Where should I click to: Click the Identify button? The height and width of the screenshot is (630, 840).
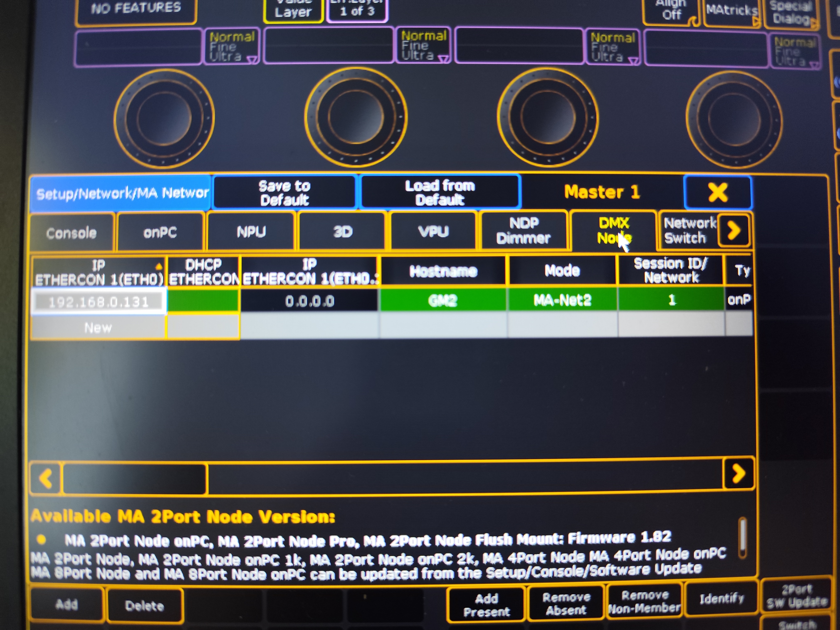point(722,599)
